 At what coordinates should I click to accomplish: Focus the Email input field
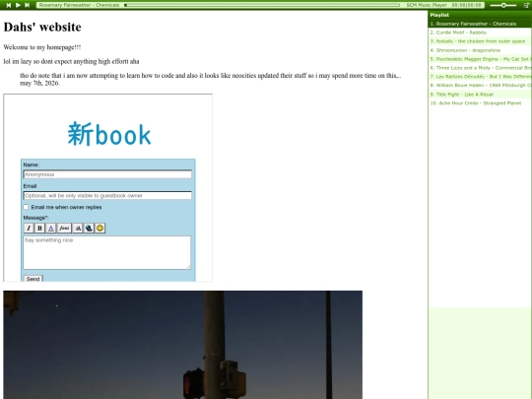107,195
